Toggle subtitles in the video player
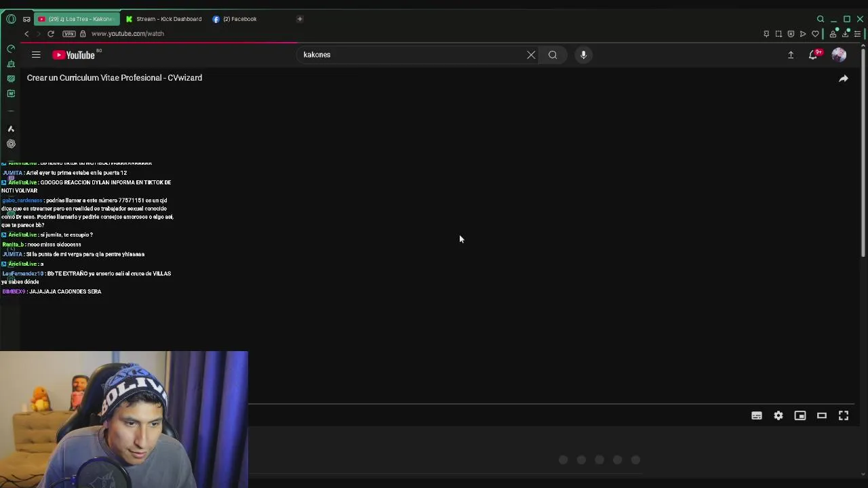This screenshot has height=488, width=868. [x=757, y=415]
